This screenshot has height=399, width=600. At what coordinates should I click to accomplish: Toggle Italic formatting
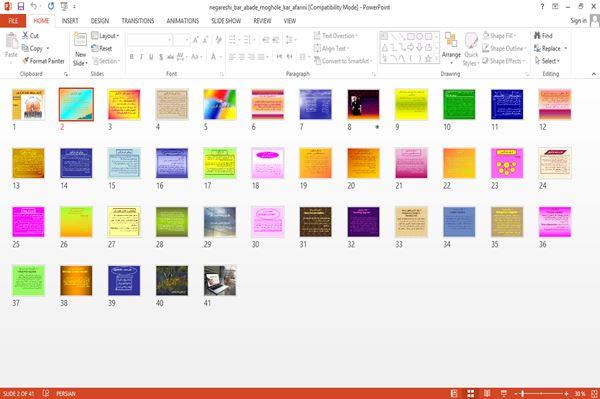click(x=141, y=57)
